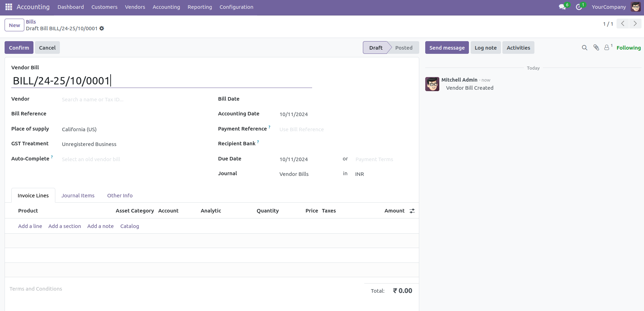The width and height of the screenshot is (644, 311).
Task: Show followers with the person icon
Action: (607, 47)
